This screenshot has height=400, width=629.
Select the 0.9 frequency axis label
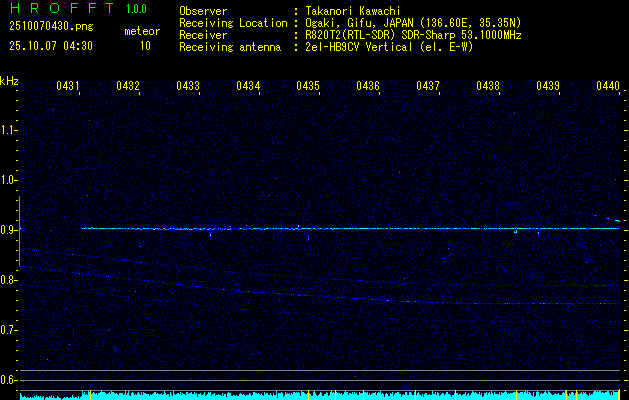coord(9,229)
